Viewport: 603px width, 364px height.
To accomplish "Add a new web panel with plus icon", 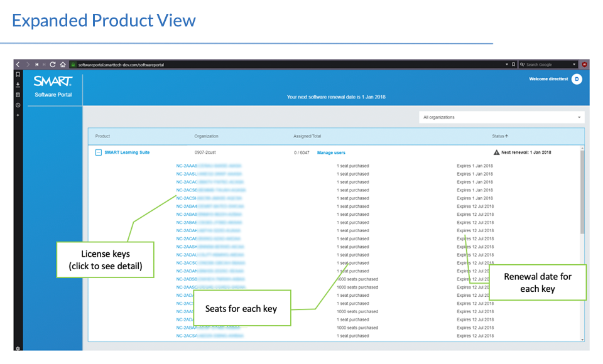I will point(18,115).
